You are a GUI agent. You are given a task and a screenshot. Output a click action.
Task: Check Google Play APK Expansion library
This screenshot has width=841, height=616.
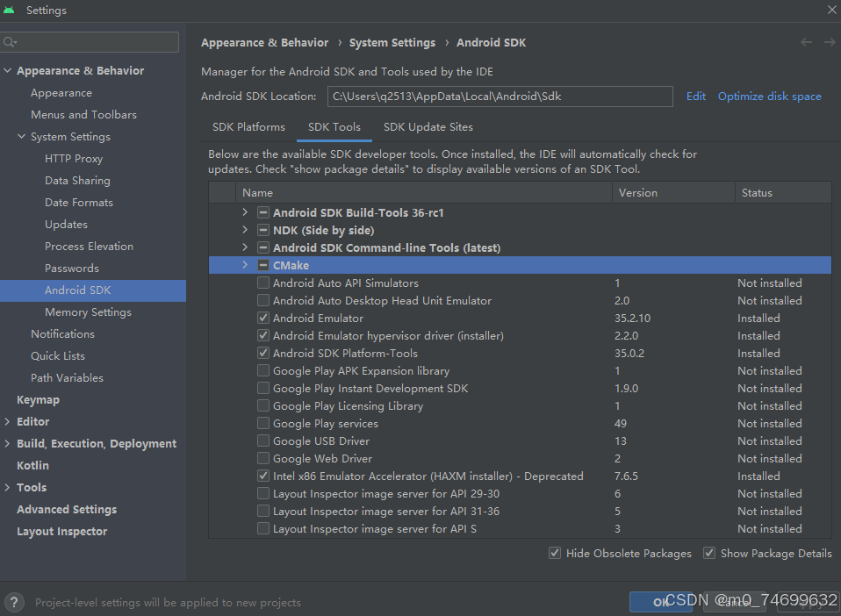pyautogui.click(x=263, y=370)
